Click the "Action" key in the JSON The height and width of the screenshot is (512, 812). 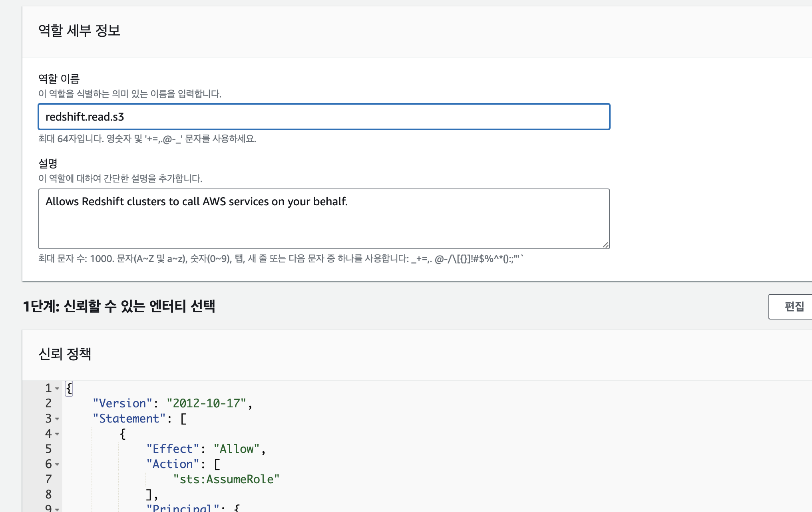point(173,464)
